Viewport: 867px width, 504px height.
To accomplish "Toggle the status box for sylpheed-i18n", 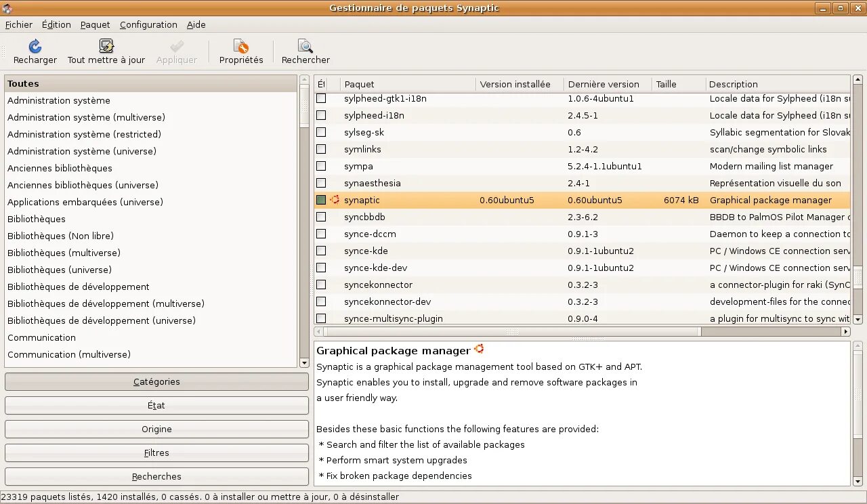I will [x=321, y=115].
